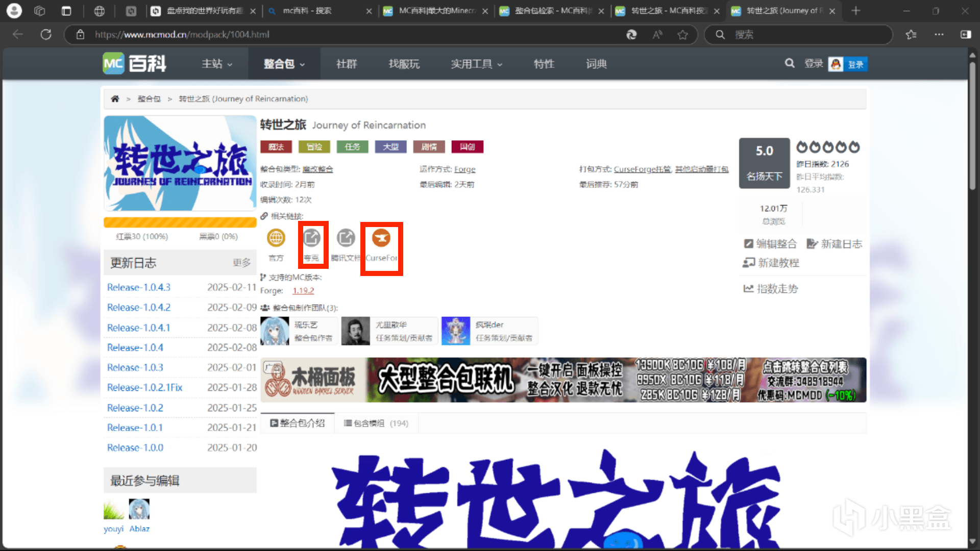Image resolution: width=980 pixels, height=551 pixels.
Task: Click the browser refresh button
Action: (x=46, y=34)
